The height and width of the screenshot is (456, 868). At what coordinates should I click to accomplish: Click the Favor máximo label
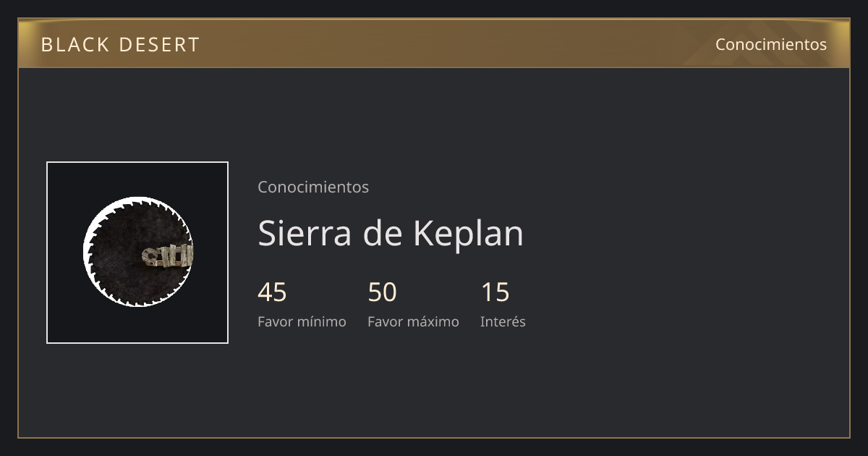(413, 321)
